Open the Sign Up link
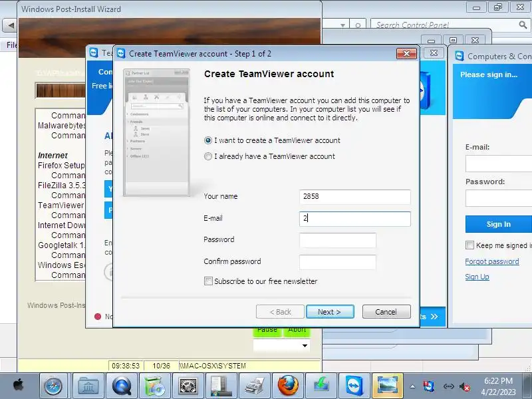 (477, 277)
